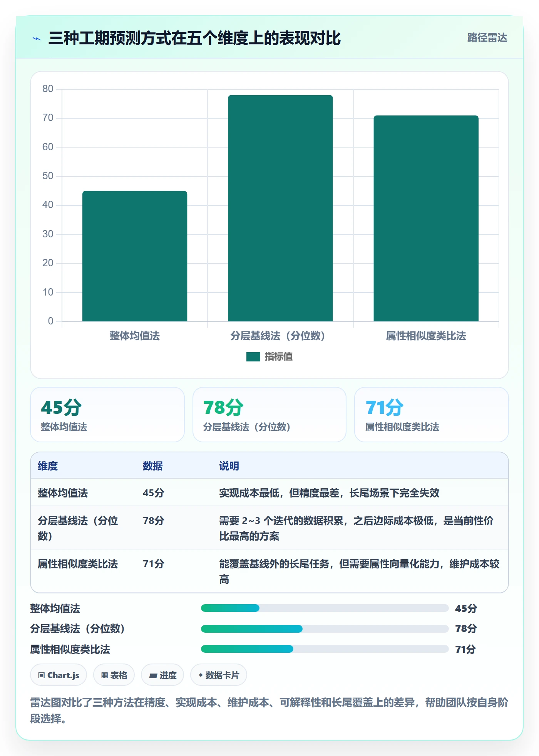Viewport: 539px width, 756px height.
Task: Click the 整体均值法 x-axis label
Action: pyautogui.click(x=135, y=336)
